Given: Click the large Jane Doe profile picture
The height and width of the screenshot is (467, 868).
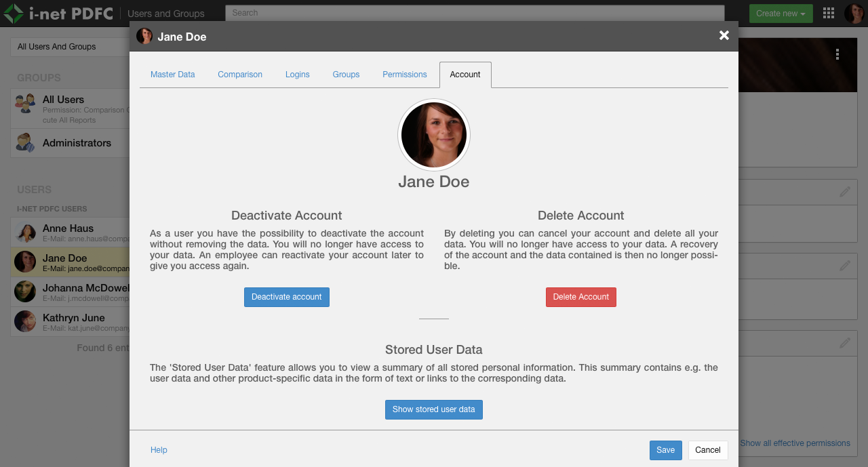Looking at the screenshot, I should point(434,135).
